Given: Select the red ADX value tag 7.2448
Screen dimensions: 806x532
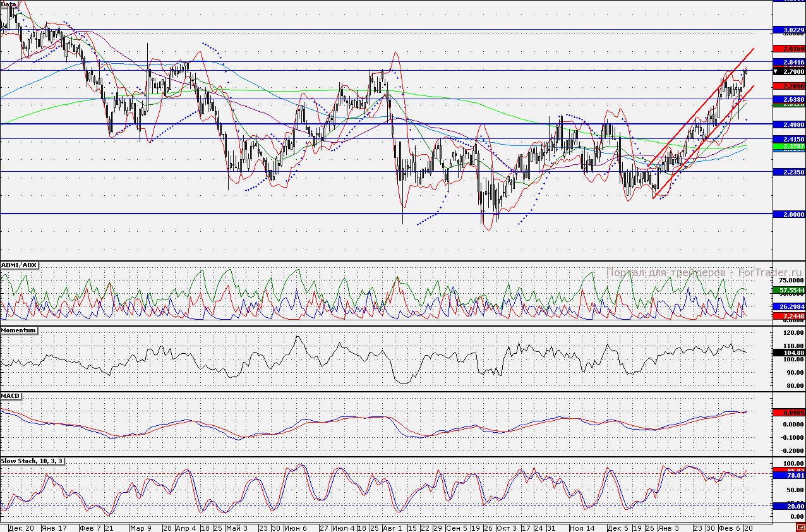Looking at the screenshot, I should [790, 316].
